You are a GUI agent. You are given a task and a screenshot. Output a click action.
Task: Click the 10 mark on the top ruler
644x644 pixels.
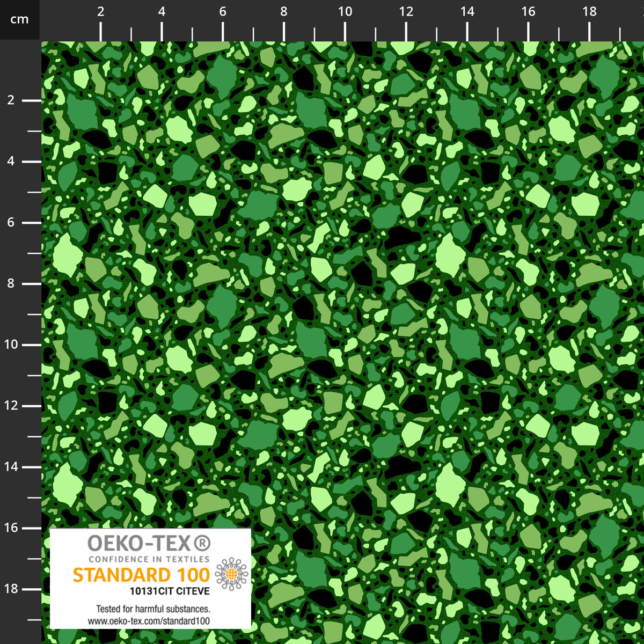point(345,12)
